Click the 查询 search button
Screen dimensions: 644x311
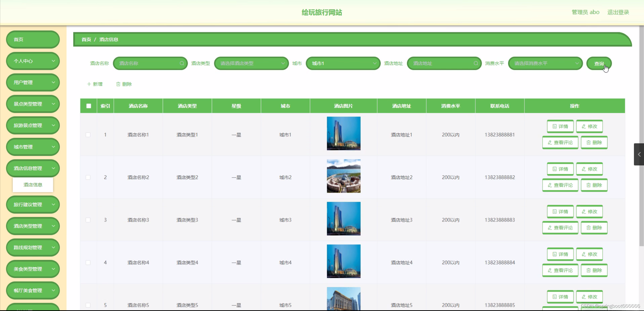[x=599, y=64]
